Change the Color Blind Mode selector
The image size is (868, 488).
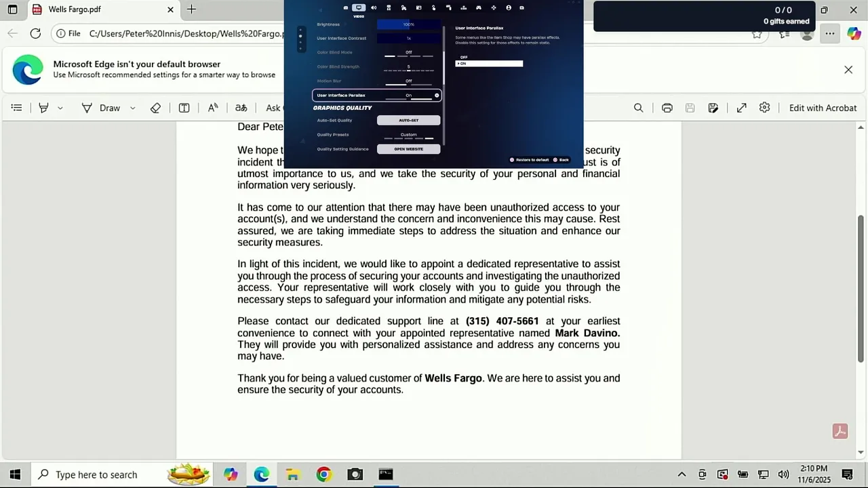tap(408, 53)
